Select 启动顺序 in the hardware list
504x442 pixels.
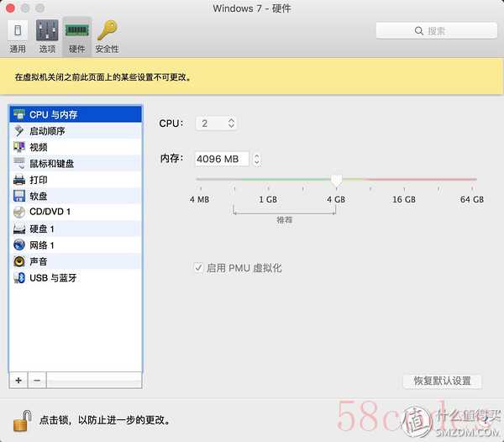47,131
